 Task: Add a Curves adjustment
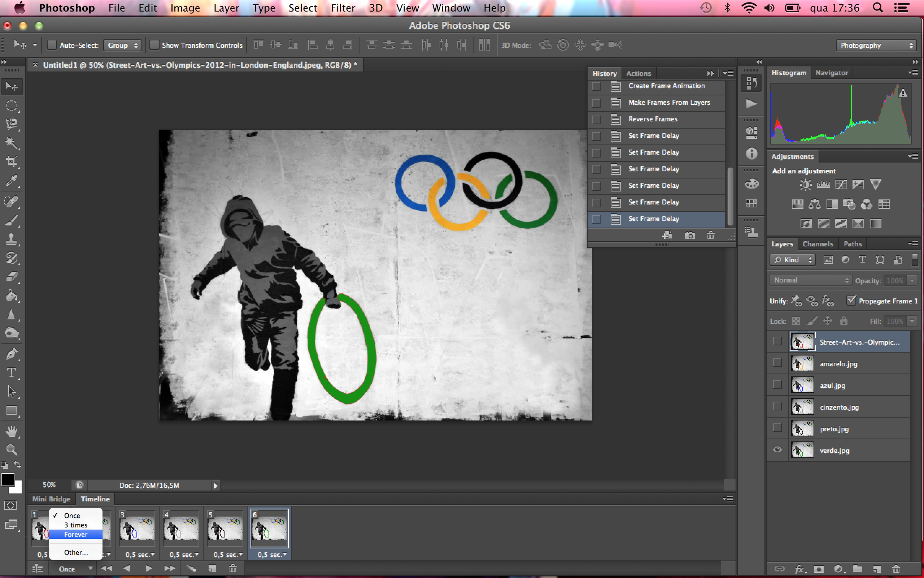tap(841, 185)
